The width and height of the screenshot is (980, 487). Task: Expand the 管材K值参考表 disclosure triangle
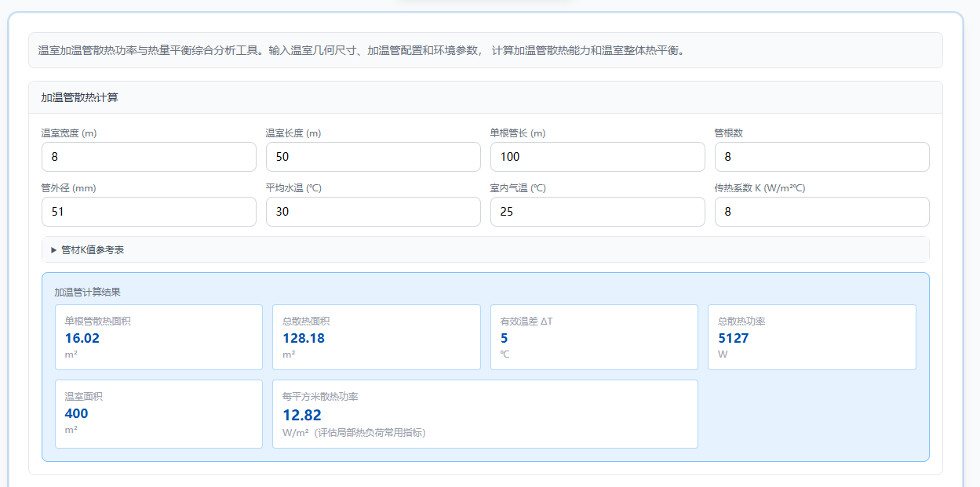[54, 250]
